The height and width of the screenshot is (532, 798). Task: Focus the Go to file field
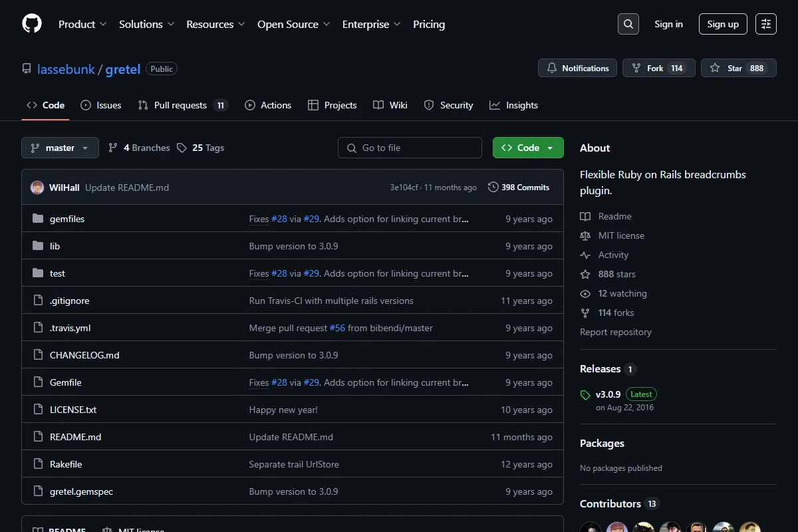[x=410, y=148]
